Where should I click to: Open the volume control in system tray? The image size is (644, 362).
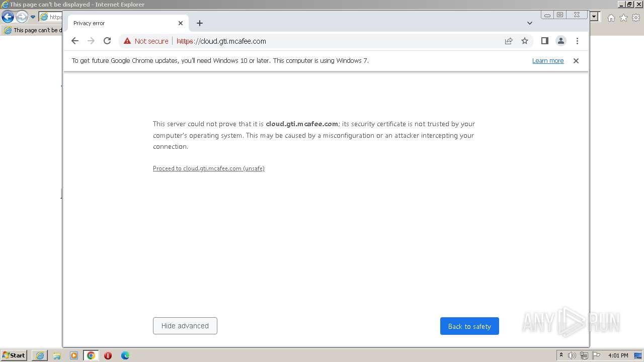coord(572,355)
